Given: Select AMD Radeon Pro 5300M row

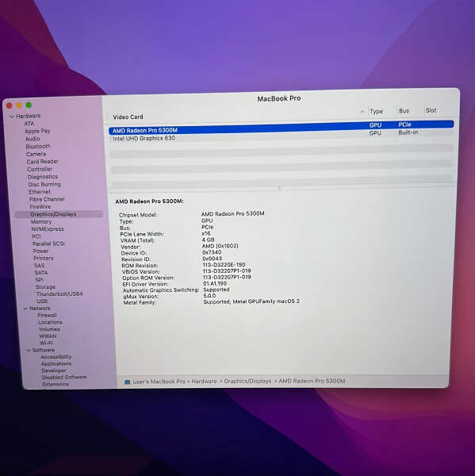Looking at the screenshot, I should tap(281, 128).
